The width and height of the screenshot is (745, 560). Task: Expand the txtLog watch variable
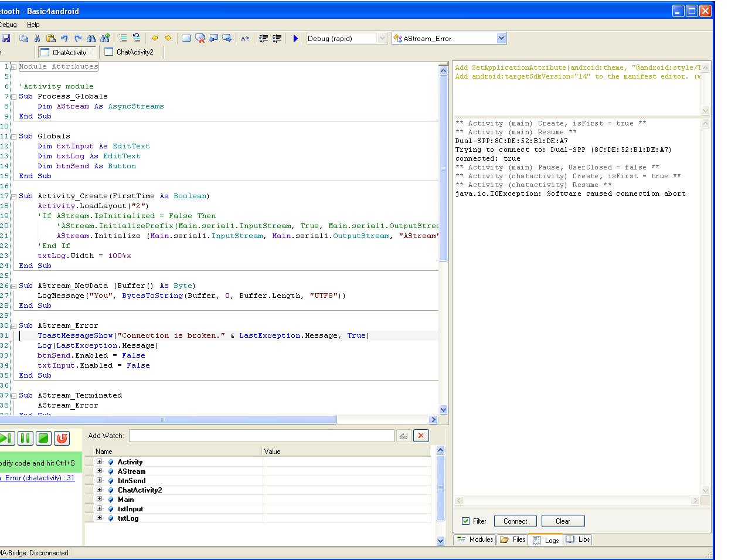pyautogui.click(x=99, y=518)
